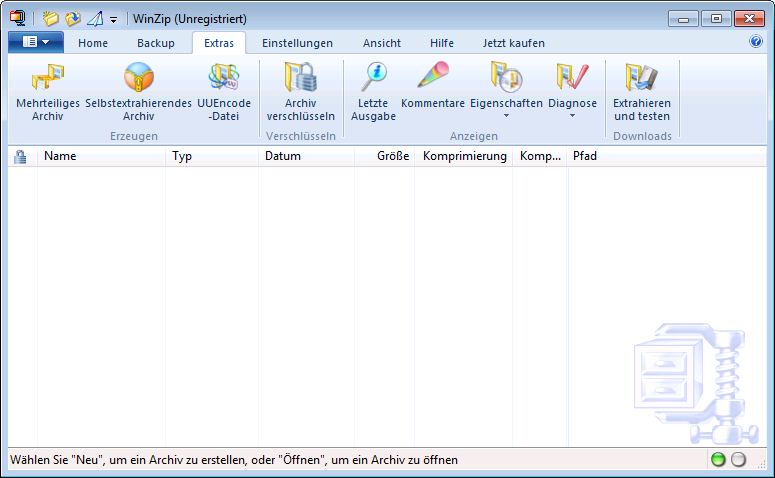Click the new archive folder icon in quick access toolbar
Viewport: 775px width, 478px height.
(x=50, y=18)
